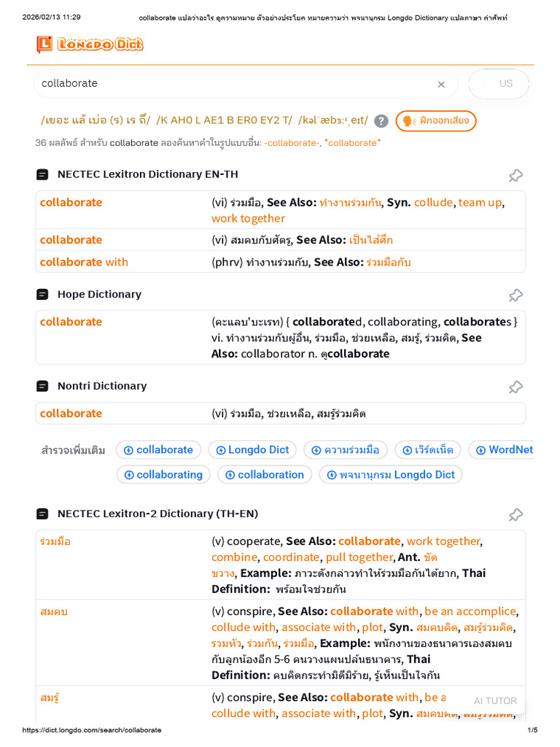Click the ฝึกออกเสียง pronunciation practice button
The width and height of the screenshot is (560, 747).
coord(436,121)
